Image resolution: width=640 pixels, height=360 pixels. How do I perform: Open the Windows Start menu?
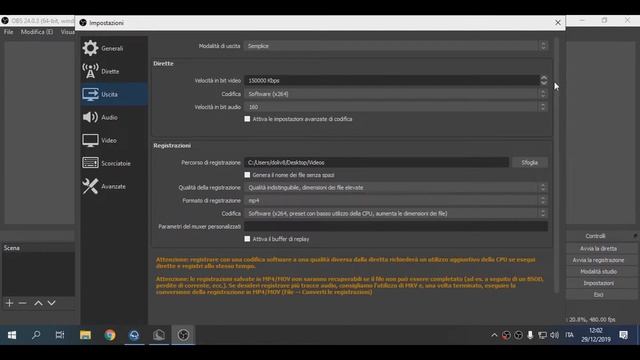pos(12,335)
